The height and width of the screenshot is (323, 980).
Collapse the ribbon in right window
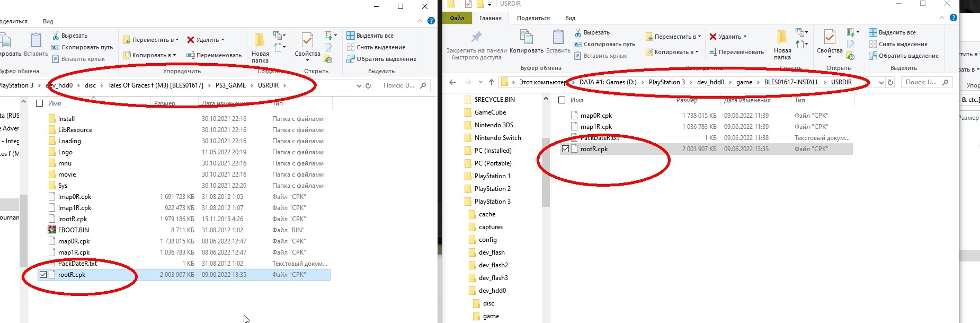(x=942, y=18)
